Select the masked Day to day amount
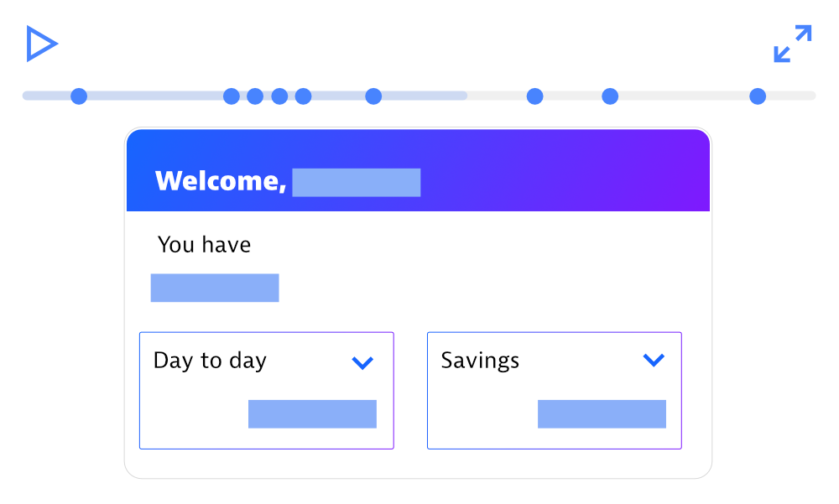This screenshot has width=839, height=504. [312, 414]
